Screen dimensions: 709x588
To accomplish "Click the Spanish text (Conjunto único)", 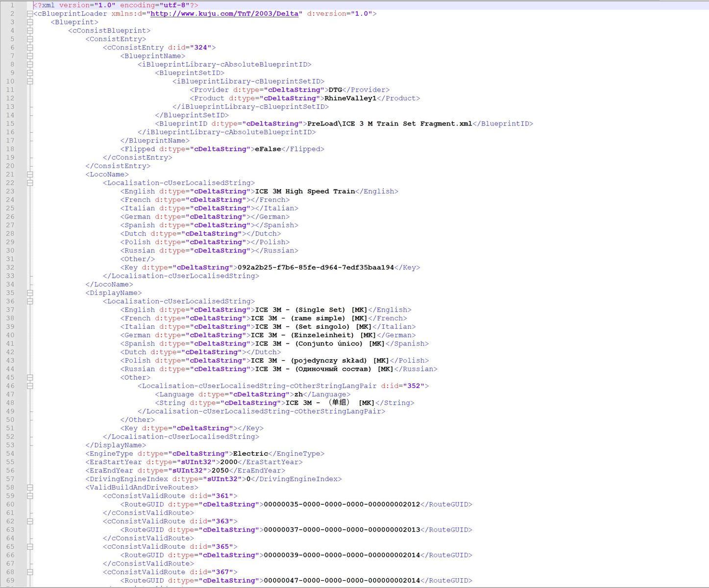I will coord(329,343).
